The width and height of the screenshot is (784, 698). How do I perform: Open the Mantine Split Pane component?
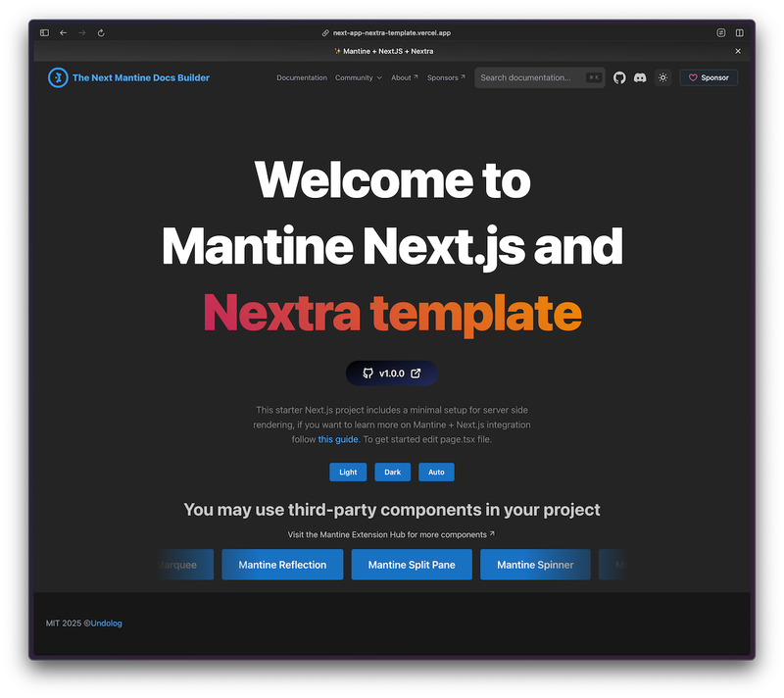[x=412, y=565]
